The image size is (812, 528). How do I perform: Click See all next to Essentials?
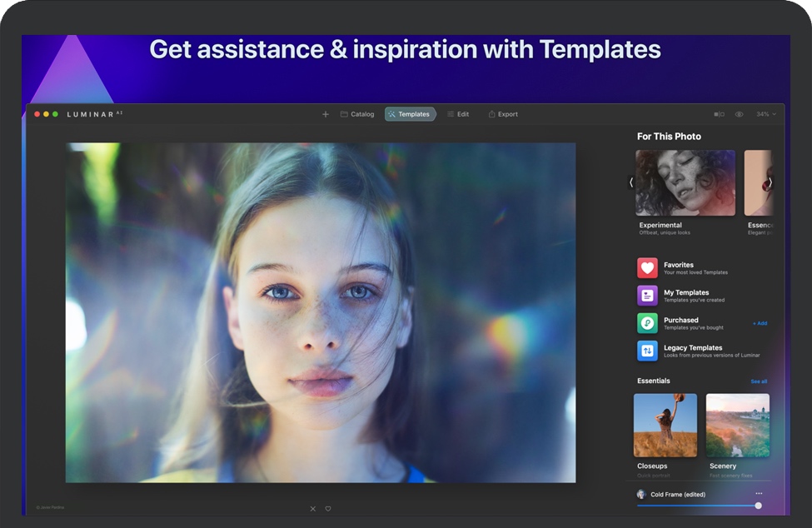(759, 381)
